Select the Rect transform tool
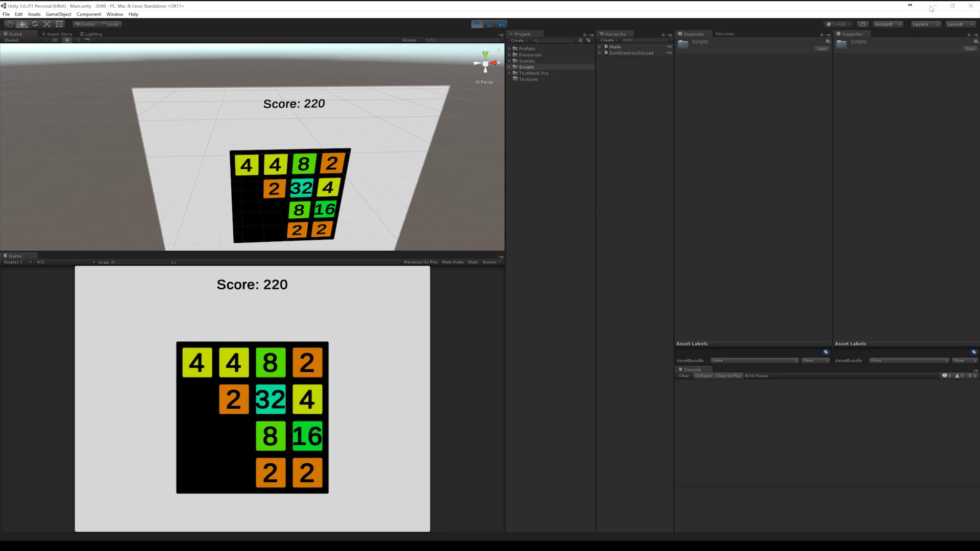This screenshot has height=551, width=980. tap(59, 24)
